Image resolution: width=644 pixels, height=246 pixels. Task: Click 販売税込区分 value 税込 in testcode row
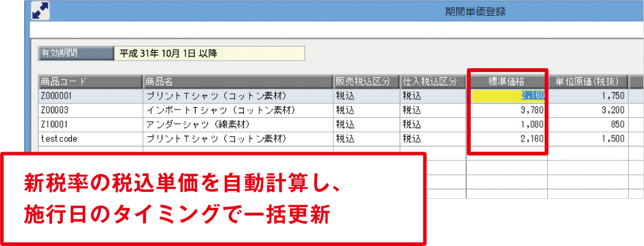click(x=367, y=139)
